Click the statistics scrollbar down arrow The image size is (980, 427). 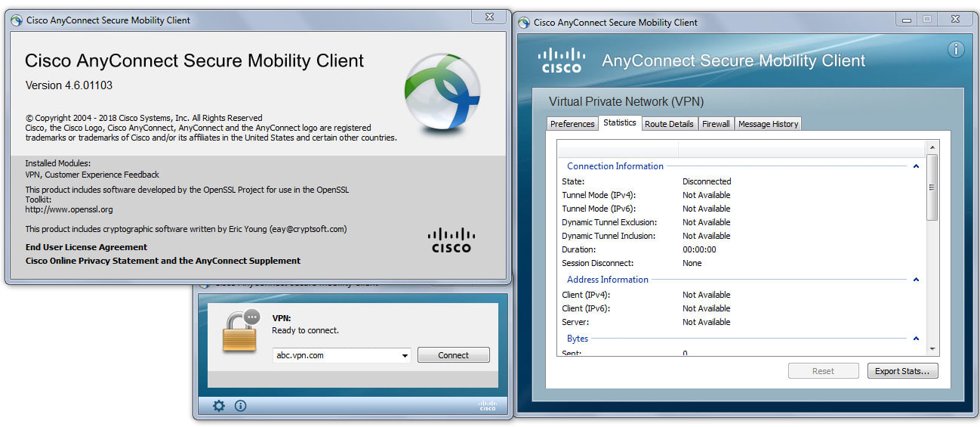pyautogui.click(x=932, y=348)
